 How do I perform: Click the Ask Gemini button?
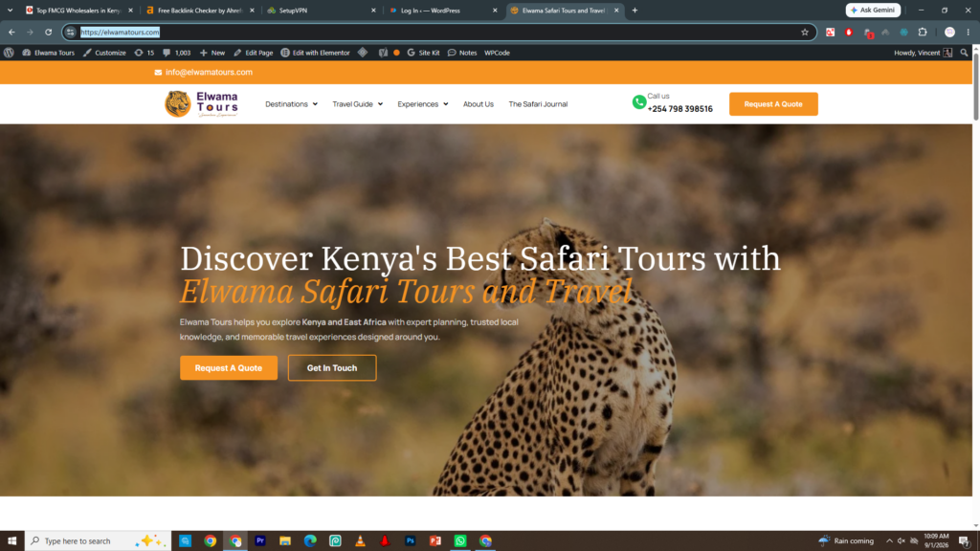(x=873, y=10)
